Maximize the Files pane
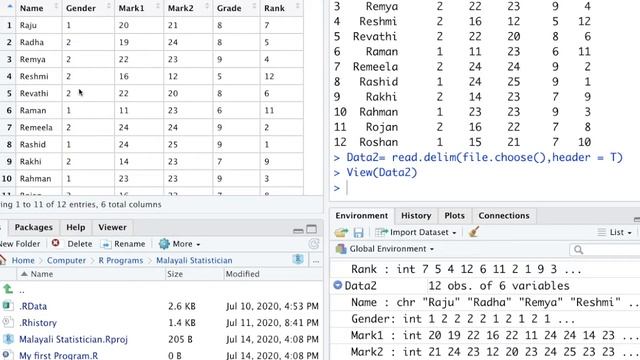 pyautogui.click(x=311, y=229)
